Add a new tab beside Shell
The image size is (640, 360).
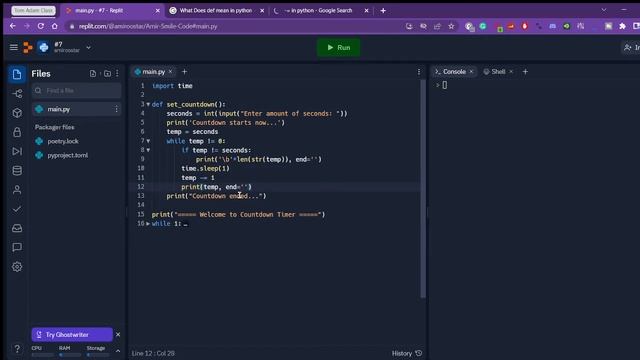point(525,71)
